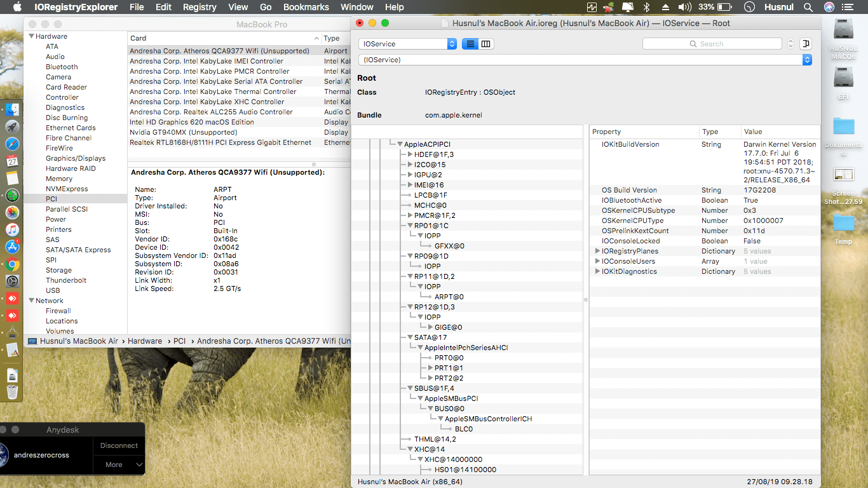The width and height of the screenshot is (868, 488).
Task: Open the Edit menu
Action: click(x=164, y=7)
